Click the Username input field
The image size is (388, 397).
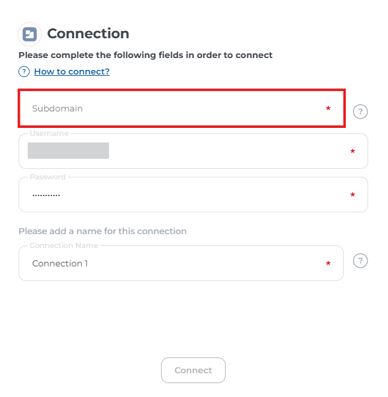(x=193, y=151)
